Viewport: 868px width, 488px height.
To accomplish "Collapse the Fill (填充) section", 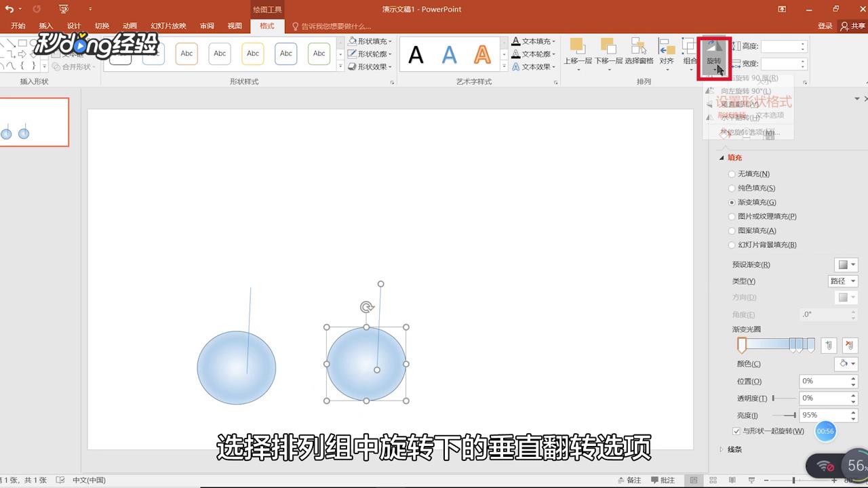I will click(x=731, y=157).
